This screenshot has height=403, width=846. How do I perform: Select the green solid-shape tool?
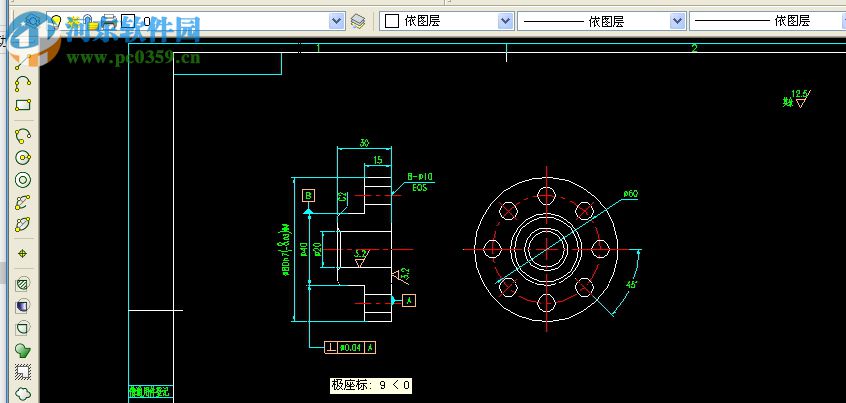click(23, 350)
